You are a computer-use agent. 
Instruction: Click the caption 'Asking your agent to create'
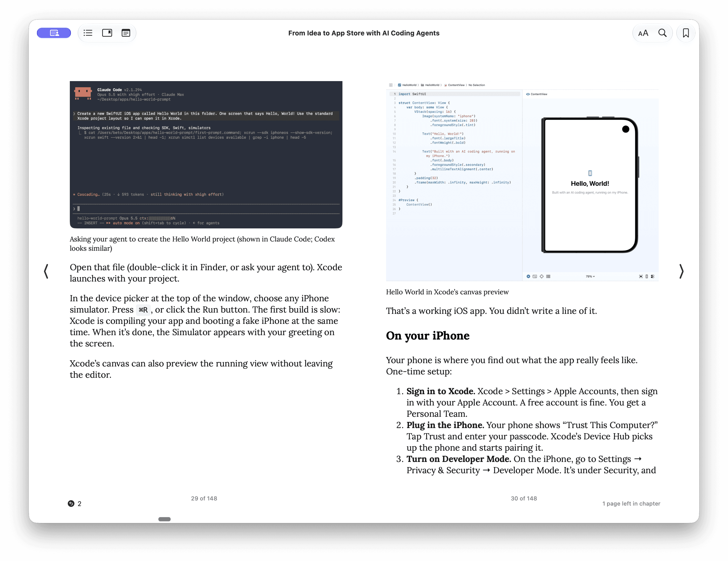(202, 244)
